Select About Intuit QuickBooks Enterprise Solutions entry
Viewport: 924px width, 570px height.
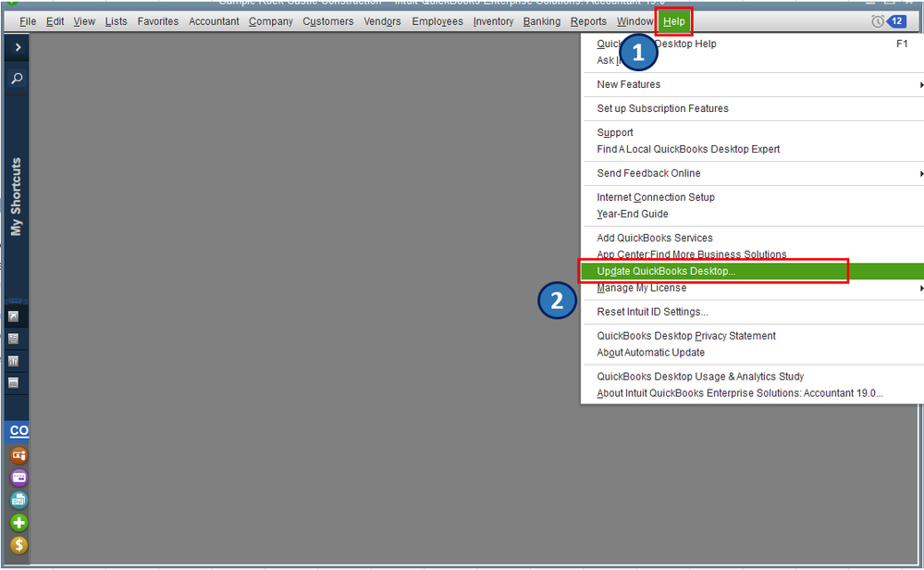(753, 393)
